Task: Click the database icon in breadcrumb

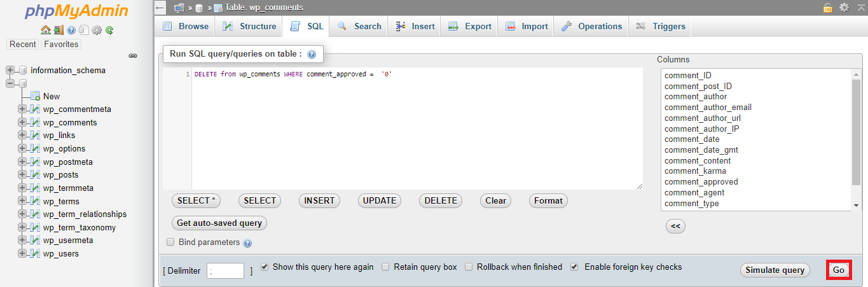Action: tap(199, 8)
